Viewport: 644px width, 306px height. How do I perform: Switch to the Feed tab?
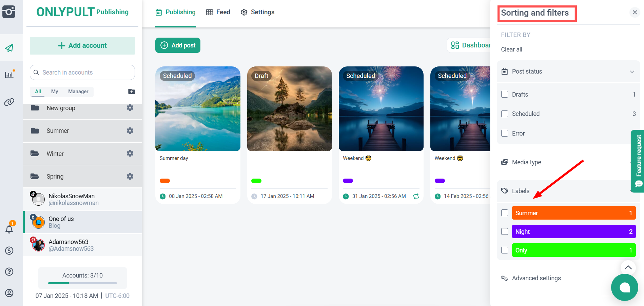point(218,12)
